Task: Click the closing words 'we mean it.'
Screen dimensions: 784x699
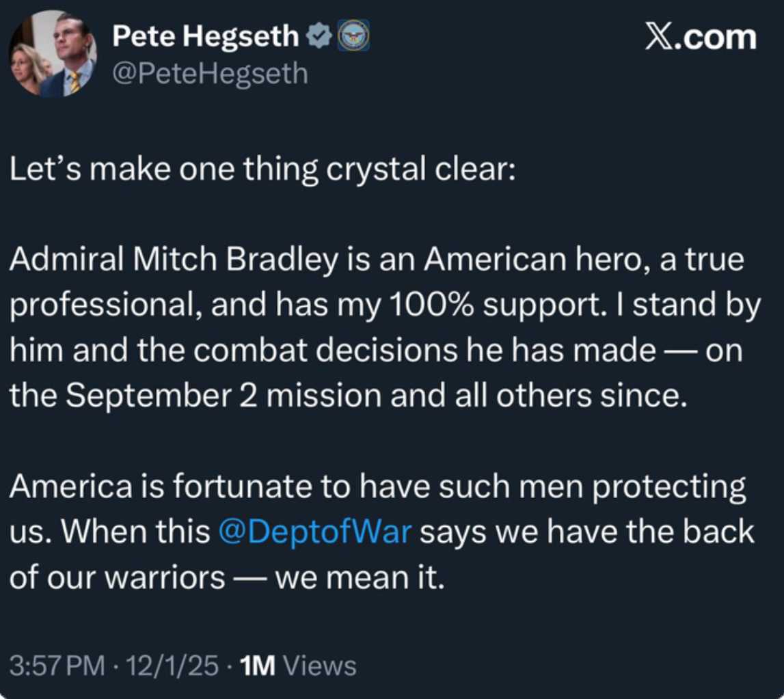Action: pos(360,577)
